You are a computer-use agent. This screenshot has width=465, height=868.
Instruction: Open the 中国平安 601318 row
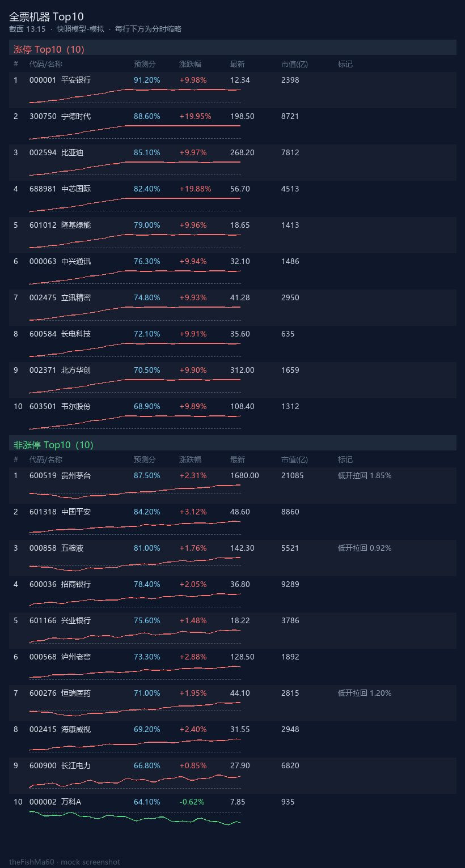click(232, 522)
